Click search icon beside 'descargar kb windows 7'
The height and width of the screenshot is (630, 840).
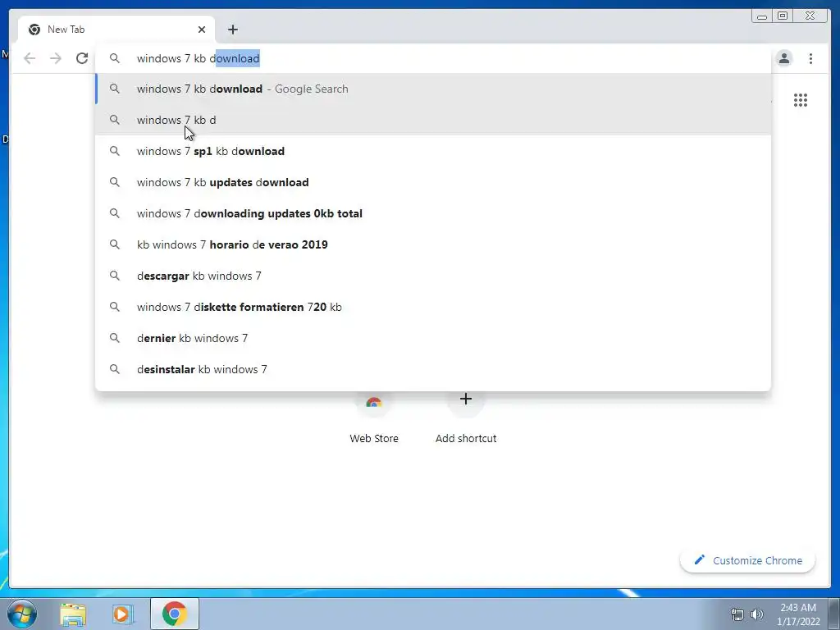[115, 276]
